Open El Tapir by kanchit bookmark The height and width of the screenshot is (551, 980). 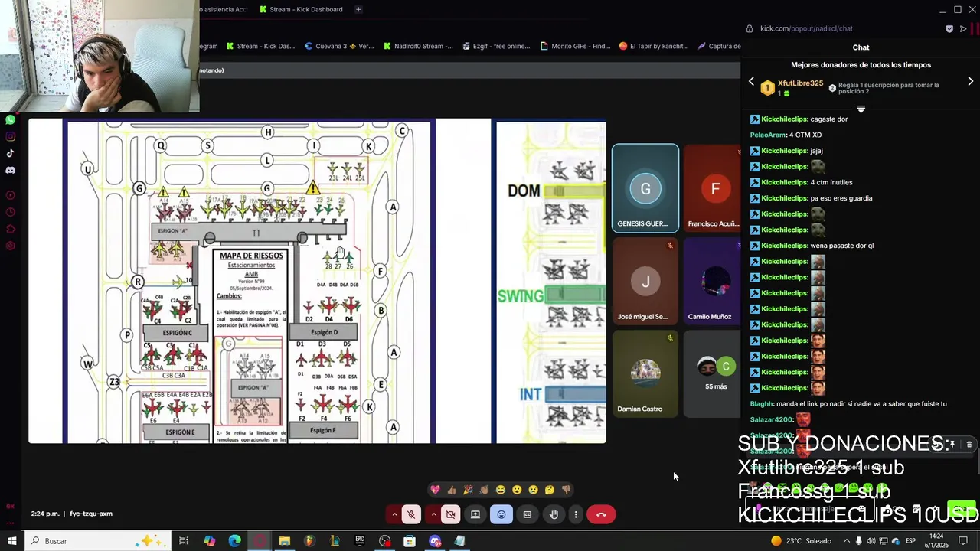(x=654, y=46)
